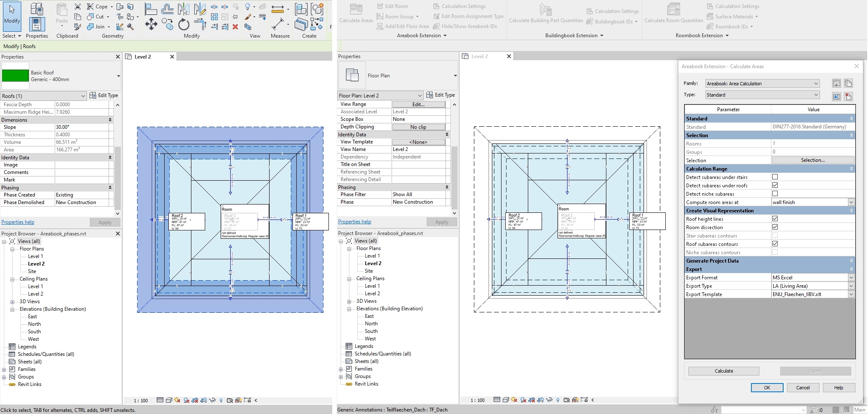This screenshot has width=868, height=414.
Task: Click the Selection... button
Action: pyautogui.click(x=812, y=160)
